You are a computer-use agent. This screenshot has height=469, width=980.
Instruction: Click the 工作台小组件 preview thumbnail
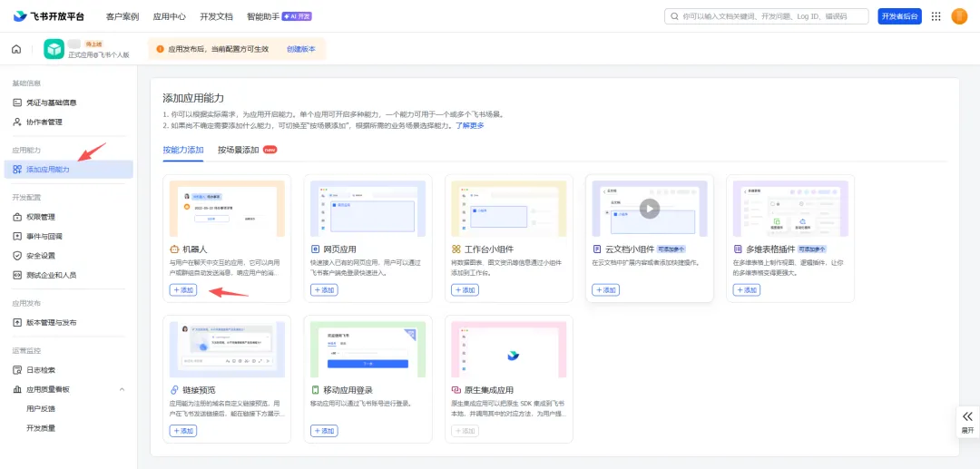pyautogui.click(x=509, y=209)
